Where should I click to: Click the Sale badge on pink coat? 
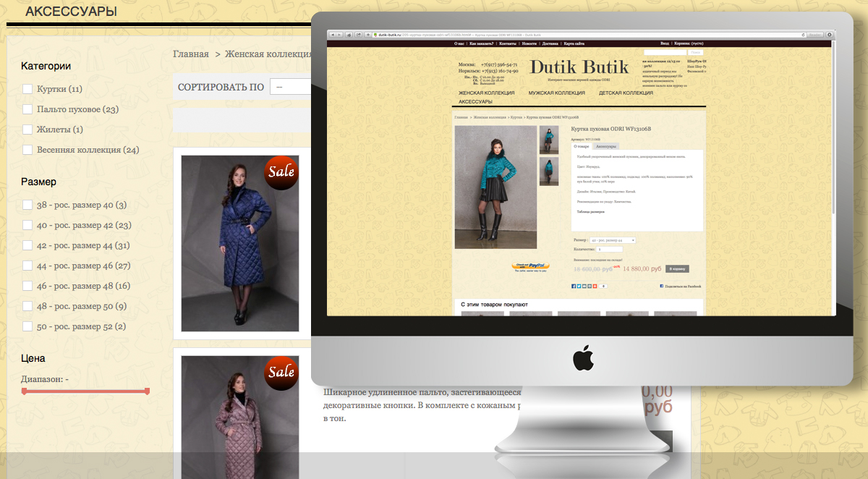(281, 373)
